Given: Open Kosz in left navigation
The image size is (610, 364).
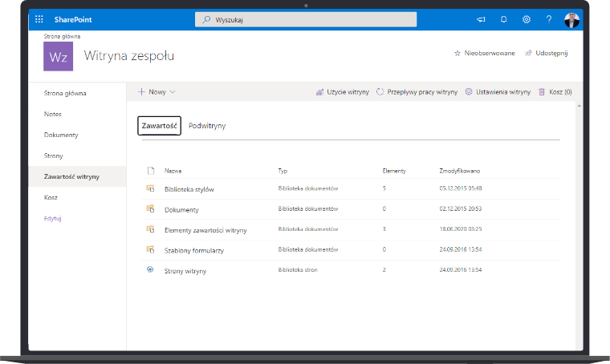Looking at the screenshot, I should pyautogui.click(x=51, y=197).
